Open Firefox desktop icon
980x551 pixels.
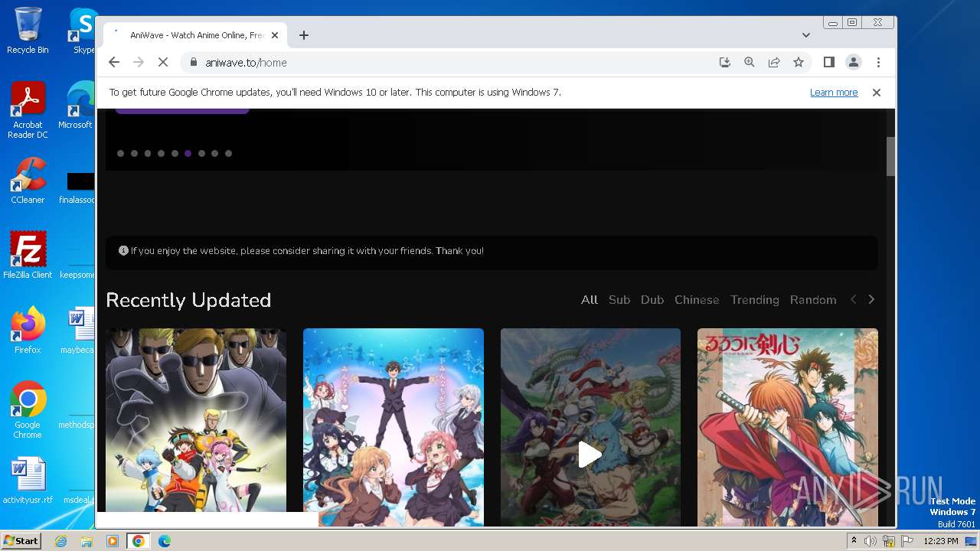point(28,331)
